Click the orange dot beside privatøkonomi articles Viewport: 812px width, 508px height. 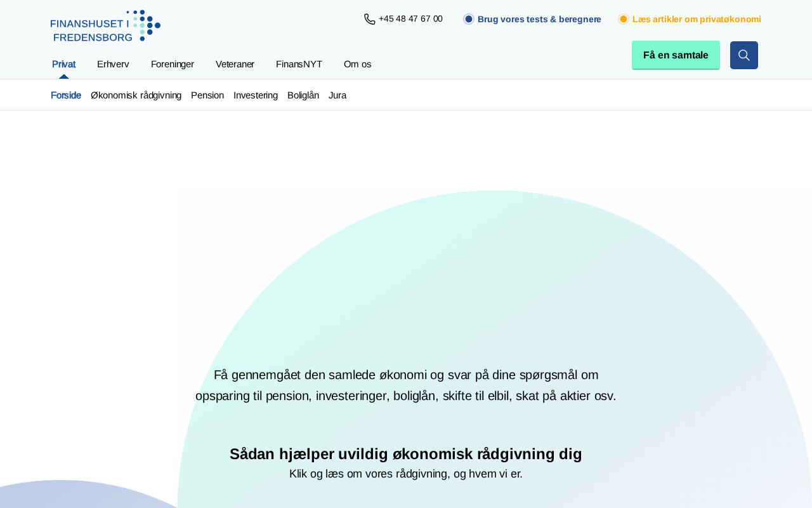pyautogui.click(x=624, y=19)
